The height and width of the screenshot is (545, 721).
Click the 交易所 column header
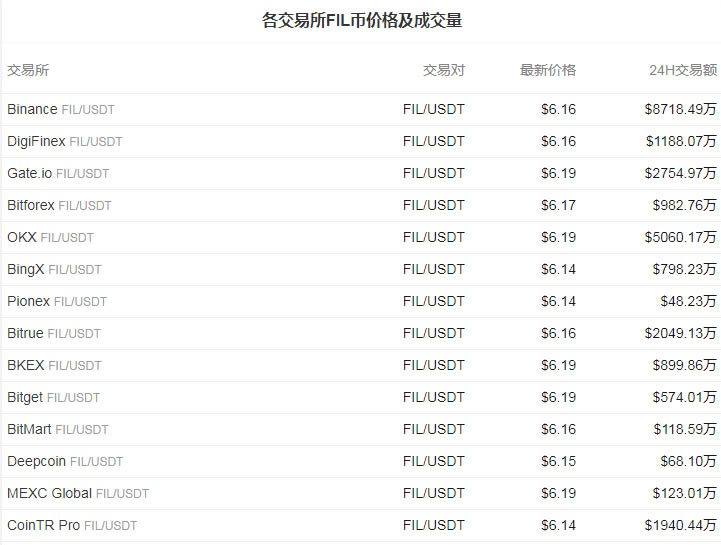(28, 70)
